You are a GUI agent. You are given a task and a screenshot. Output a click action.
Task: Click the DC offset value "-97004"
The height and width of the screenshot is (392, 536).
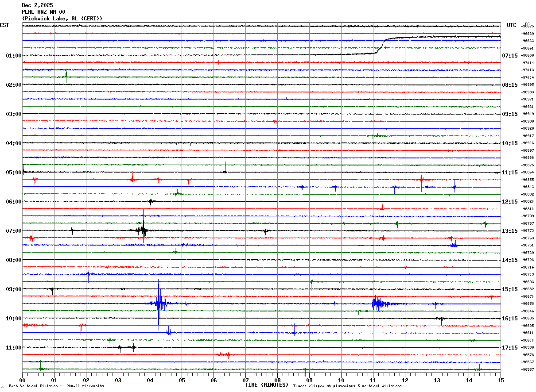coord(528,77)
